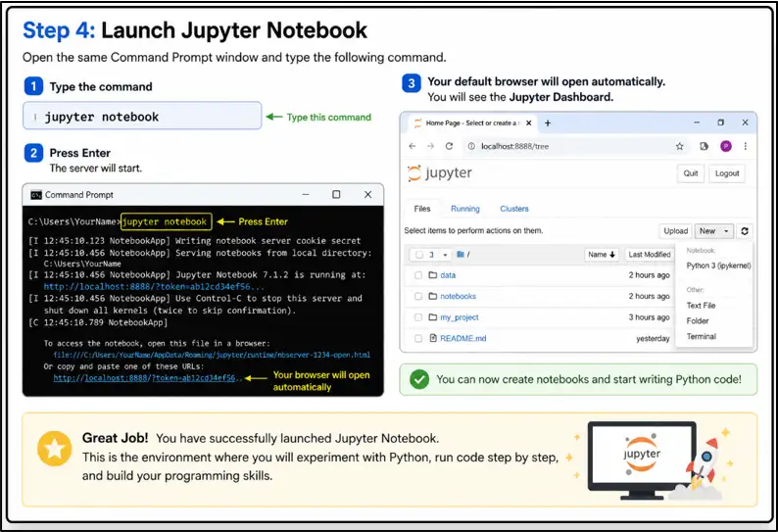778x532 pixels.
Task: Check the box for README.md
Action: (x=418, y=338)
